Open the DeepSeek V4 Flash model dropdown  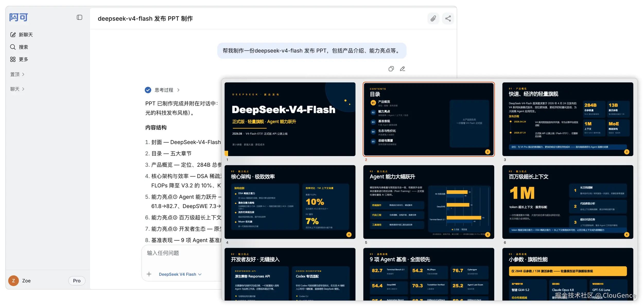(180, 274)
